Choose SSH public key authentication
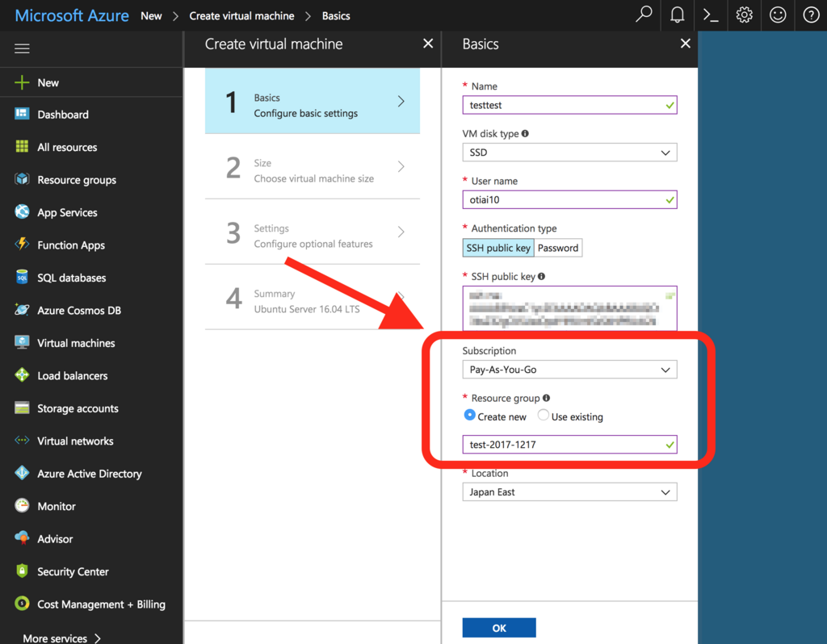Viewport: 827px width, 644px height. (497, 248)
